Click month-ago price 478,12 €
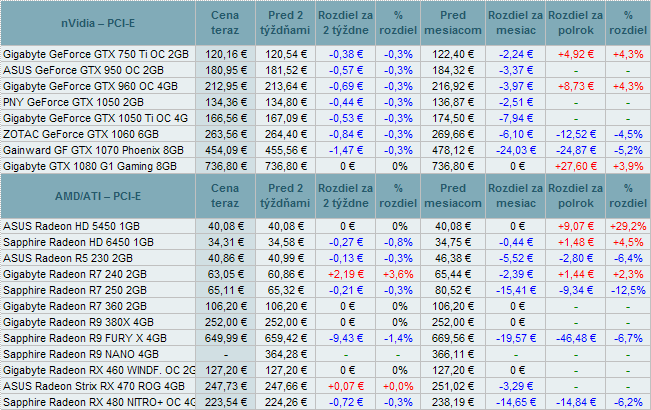 [x=453, y=150]
